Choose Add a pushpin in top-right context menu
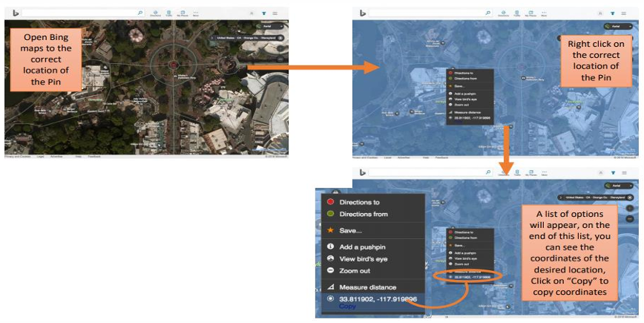The image size is (644, 323). [470, 94]
